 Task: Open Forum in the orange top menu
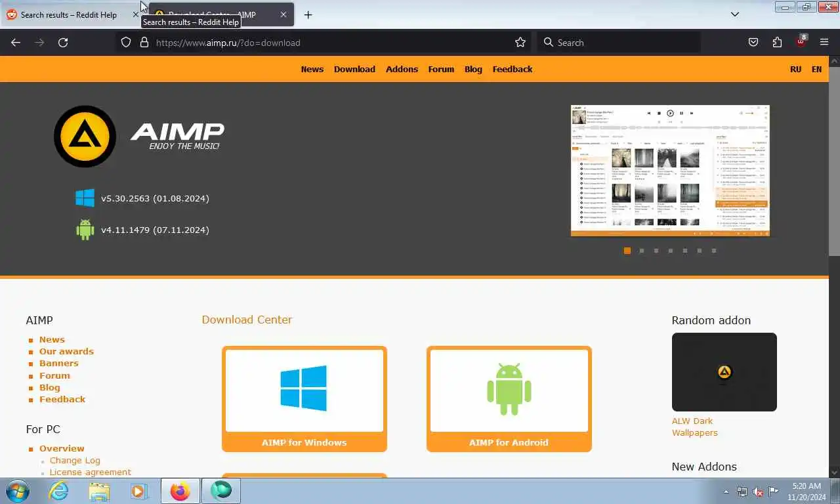tap(441, 69)
